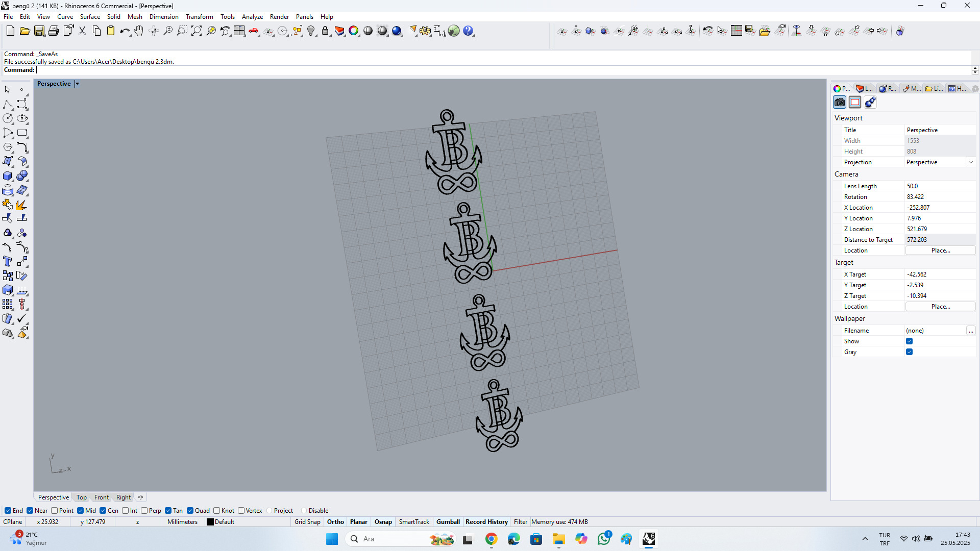980x551 pixels.
Task: Select the Zoom Extents icon
Action: [x=197, y=31]
